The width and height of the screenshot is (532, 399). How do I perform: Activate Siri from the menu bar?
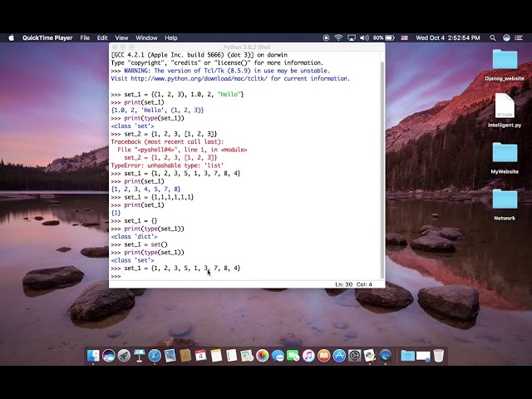click(x=506, y=37)
